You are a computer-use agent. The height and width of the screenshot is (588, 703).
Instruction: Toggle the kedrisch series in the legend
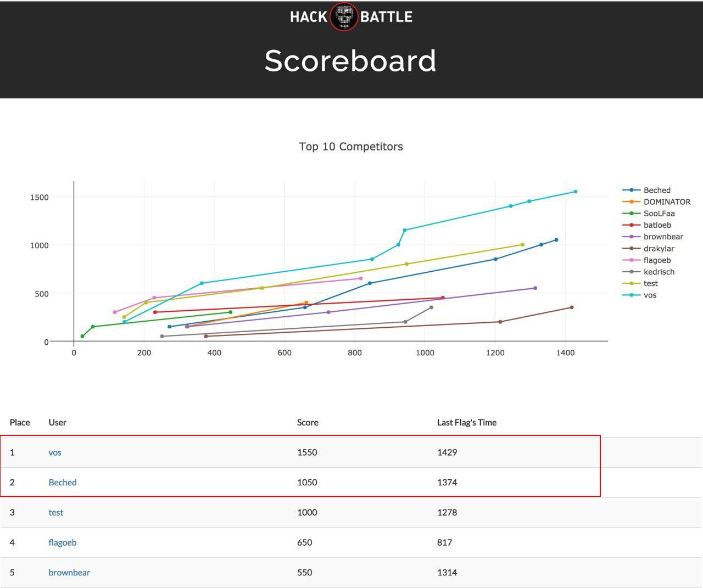coord(649,272)
